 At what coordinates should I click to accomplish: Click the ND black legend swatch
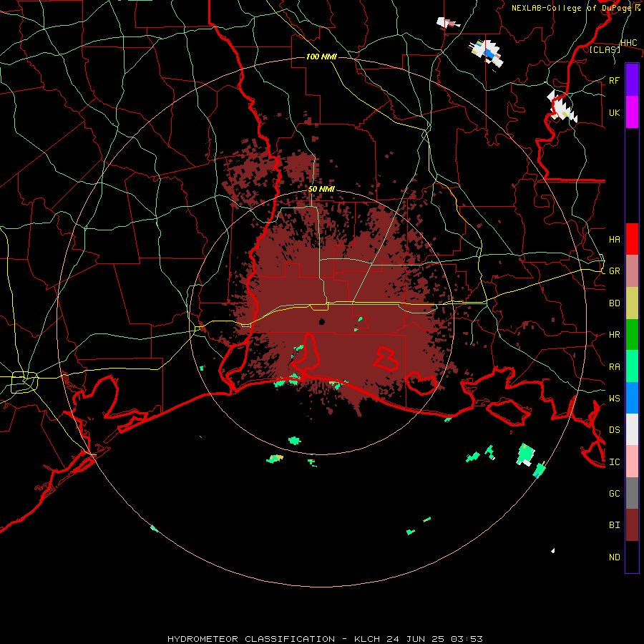pyautogui.click(x=632, y=557)
